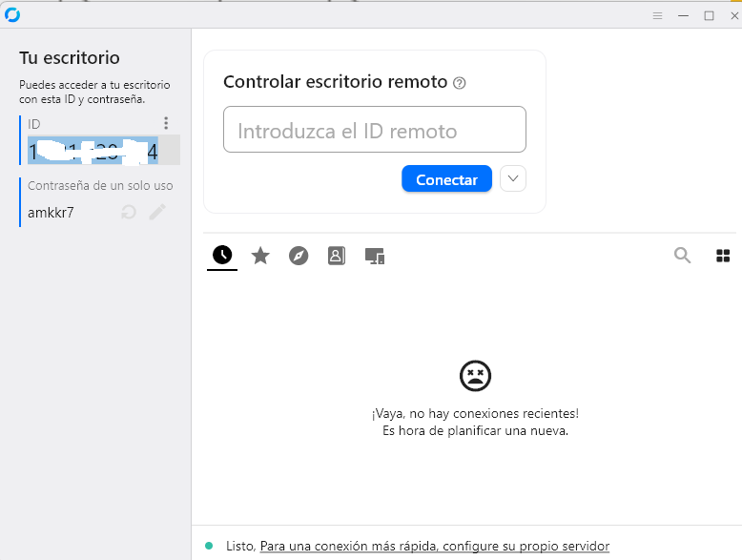Show recent sessions clock tab
The height and width of the screenshot is (560, 742).
[222, 255]
